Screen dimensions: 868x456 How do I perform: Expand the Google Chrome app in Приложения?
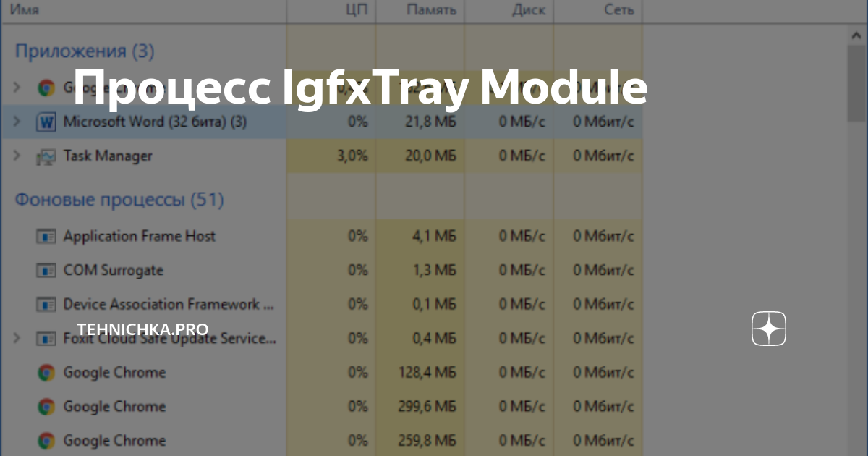coord(17,88)
